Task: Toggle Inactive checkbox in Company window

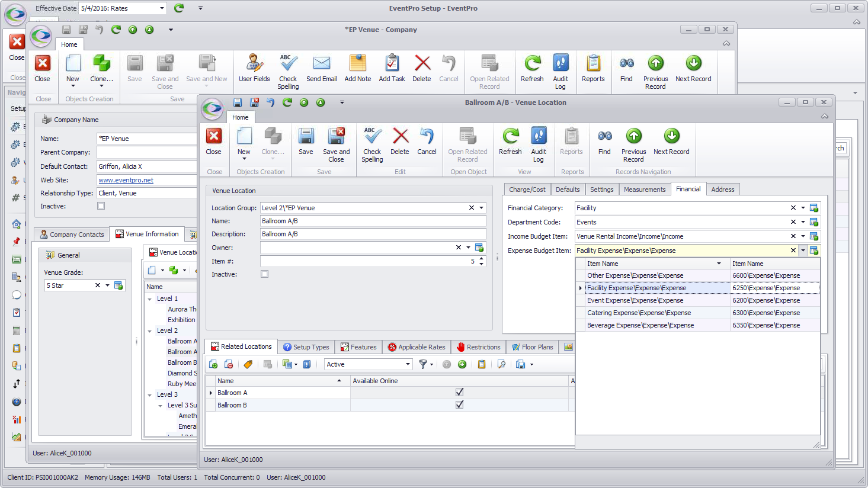Action: coord(101,206)
